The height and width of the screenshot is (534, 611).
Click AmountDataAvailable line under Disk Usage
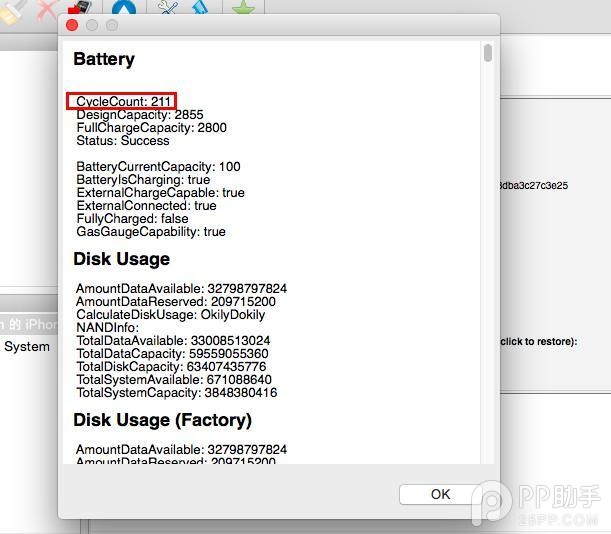coord(181,288)
